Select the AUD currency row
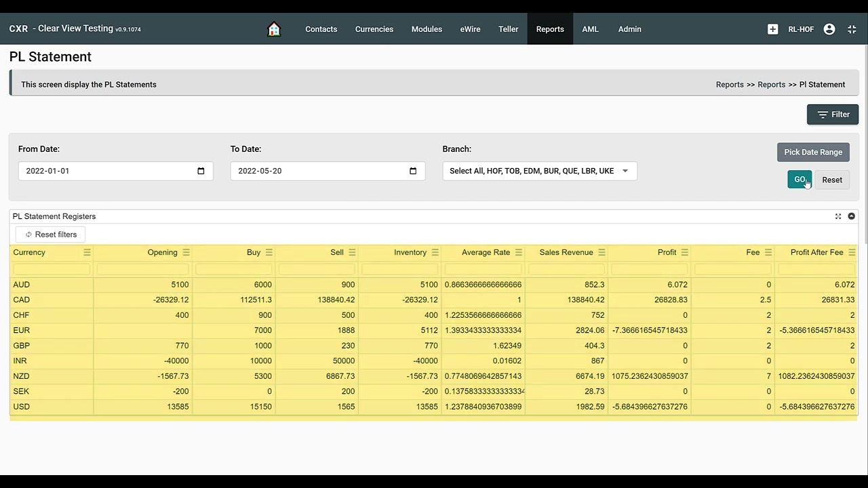868x488 pixels. (434, 285)
